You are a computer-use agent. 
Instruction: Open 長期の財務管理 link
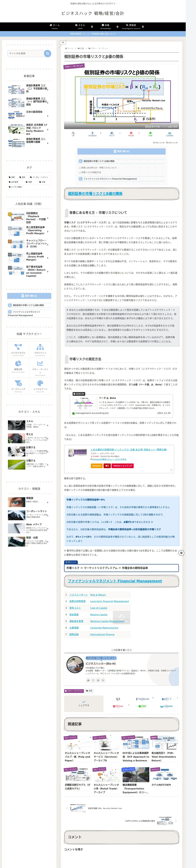[77, 601]
